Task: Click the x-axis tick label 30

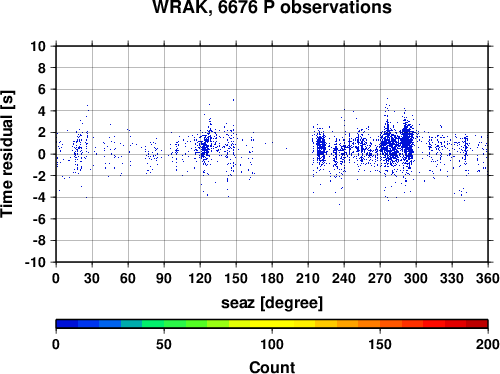Action: pyautogui.click(x=92, y=278)
